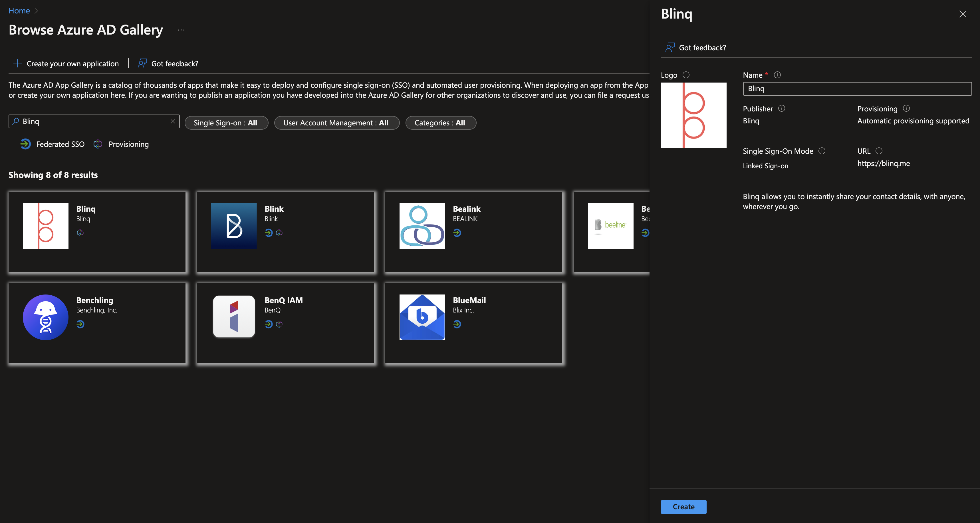Select the Bealink linked-people logo
The width and height of the screenshot is (980, 523).
(x=422, y=226)
